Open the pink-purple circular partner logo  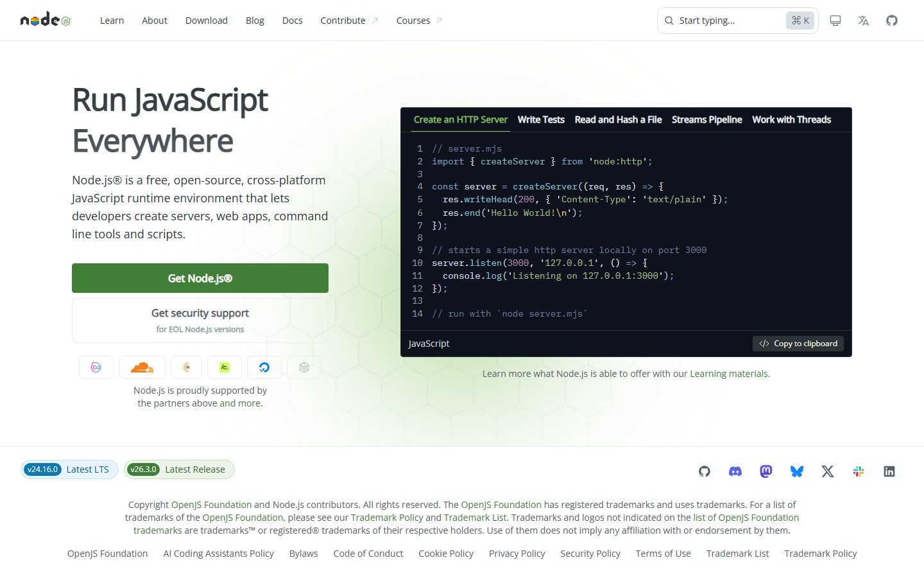[96, 367]
